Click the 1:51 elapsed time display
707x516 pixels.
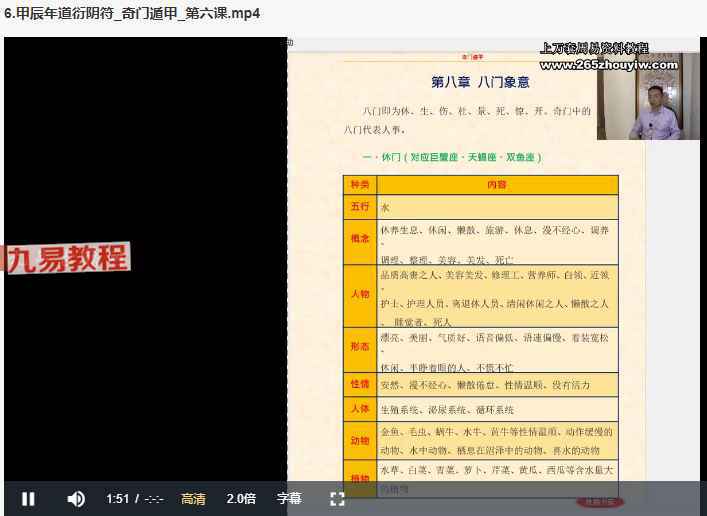tap(118, 498)
